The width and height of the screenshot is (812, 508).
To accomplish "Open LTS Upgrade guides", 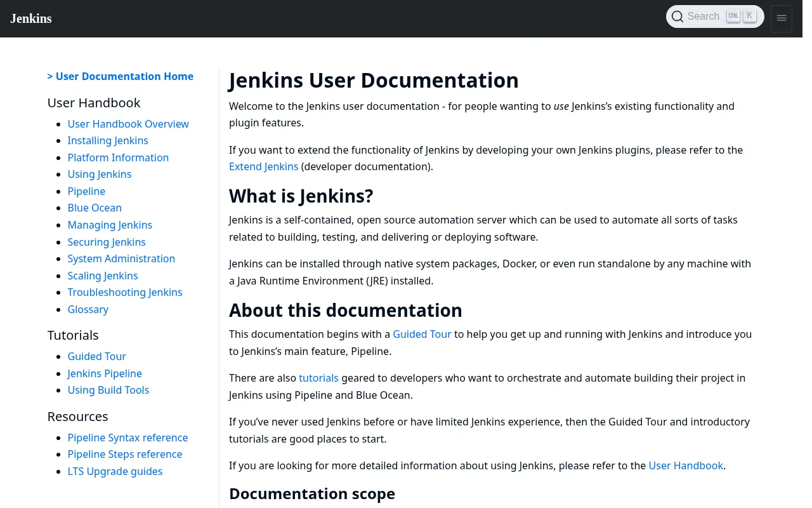I will pos(115,471).
